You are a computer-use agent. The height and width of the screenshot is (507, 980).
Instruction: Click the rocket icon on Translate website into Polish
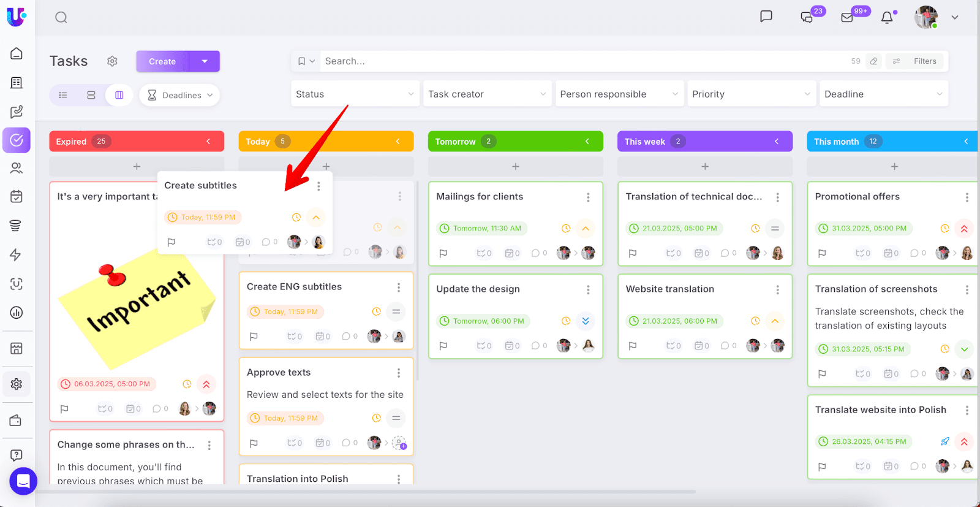945,441
